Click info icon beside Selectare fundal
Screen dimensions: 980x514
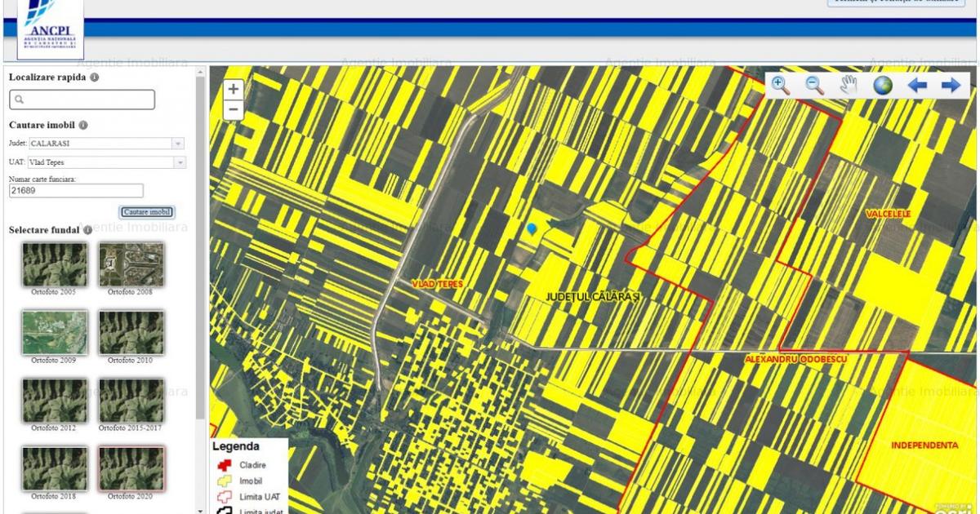pyautogui.click(x=87, y=230)
